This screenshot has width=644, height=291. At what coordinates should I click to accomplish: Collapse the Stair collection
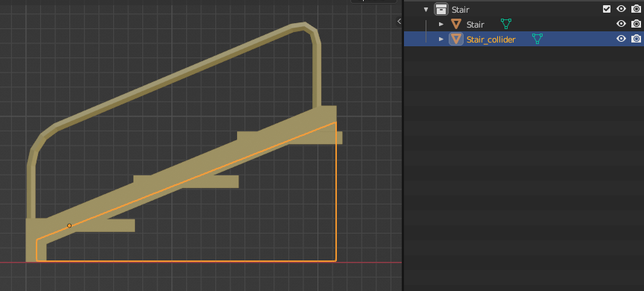click(x=426, y=9)
